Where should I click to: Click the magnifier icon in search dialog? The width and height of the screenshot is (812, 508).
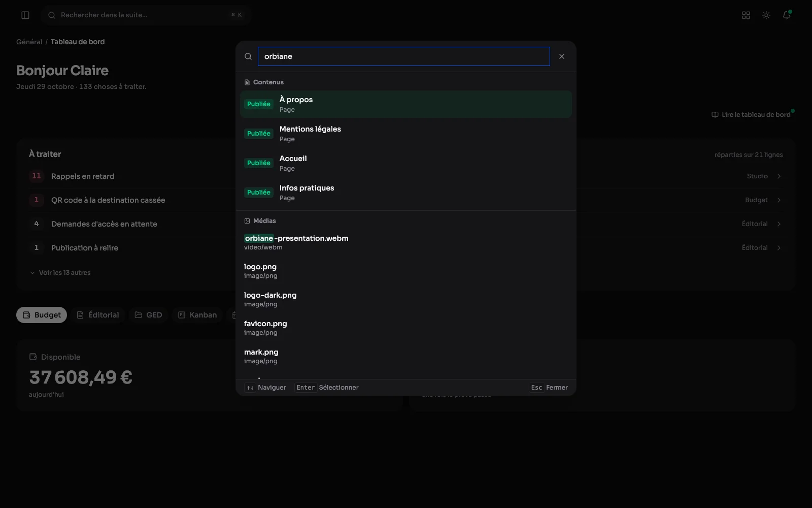(x=248, y=56)
